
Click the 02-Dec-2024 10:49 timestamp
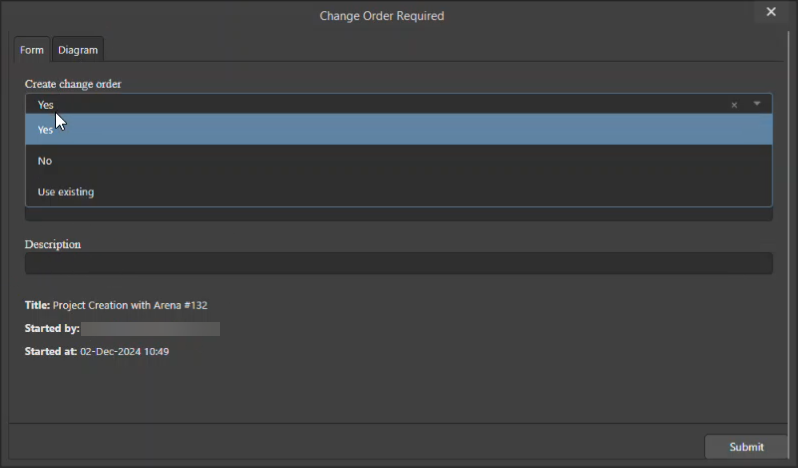[x=124, y=352]
